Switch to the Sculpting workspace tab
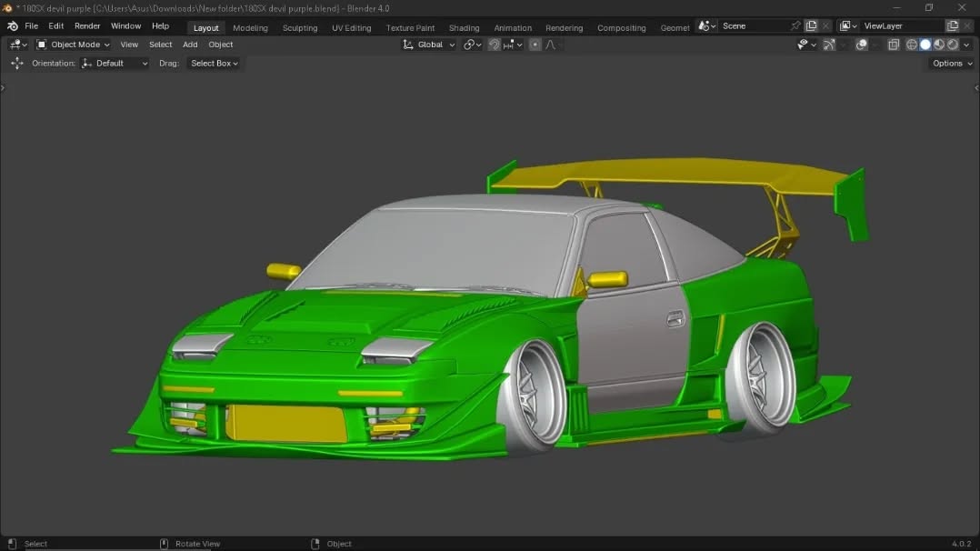The width and height of the screenshot is (980, 551). coord(299,28)
